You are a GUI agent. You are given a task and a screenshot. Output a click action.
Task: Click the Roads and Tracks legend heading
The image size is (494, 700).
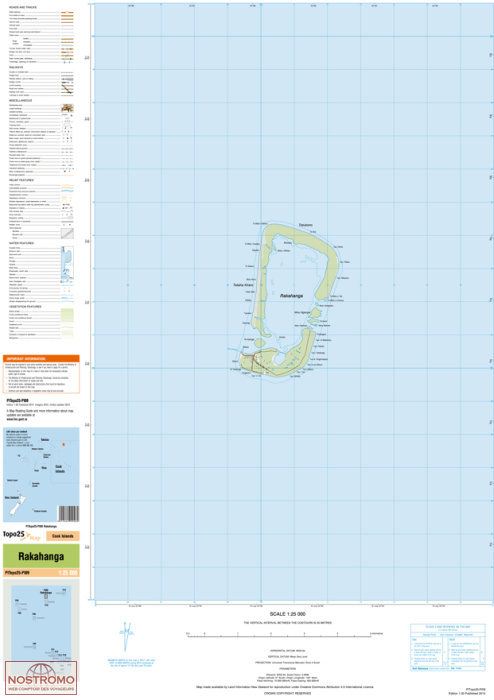point(23,8)
